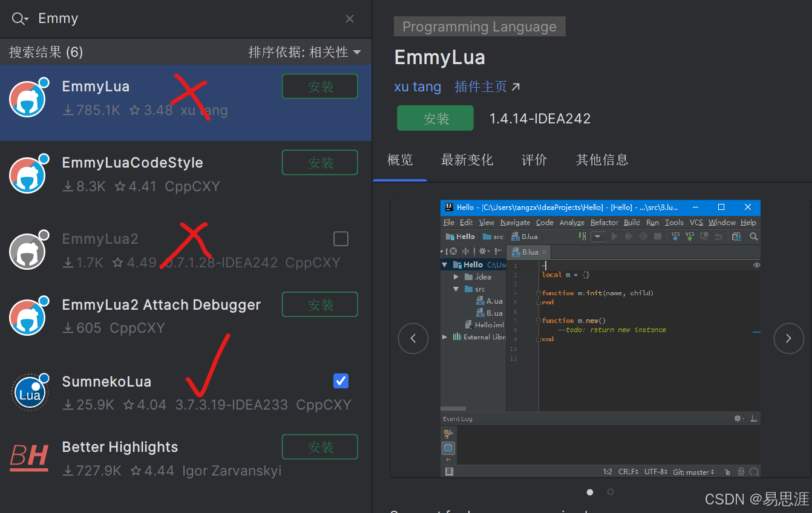Click the SumnekoLua plugin name
Viewport: 812px width, 513px height.
(106, 382)
